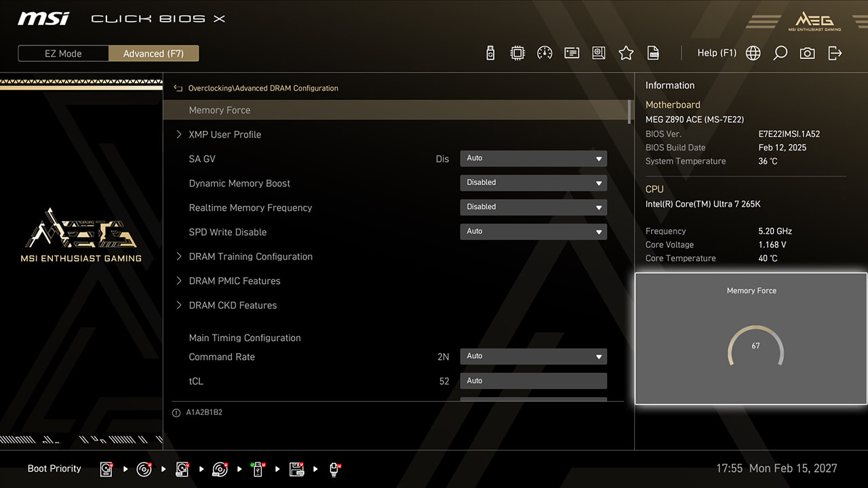Image resolution: width=868 pixels, height=488 pixels.
Task: Open the Command Rate dropdown
Action: tap(533, 357)
